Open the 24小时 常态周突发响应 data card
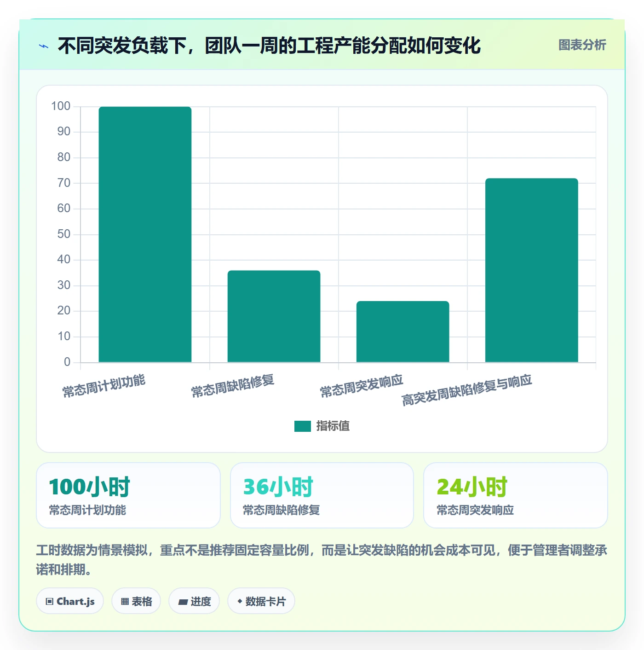This screenshot has width=644, height=650. (x=516, y=495)
